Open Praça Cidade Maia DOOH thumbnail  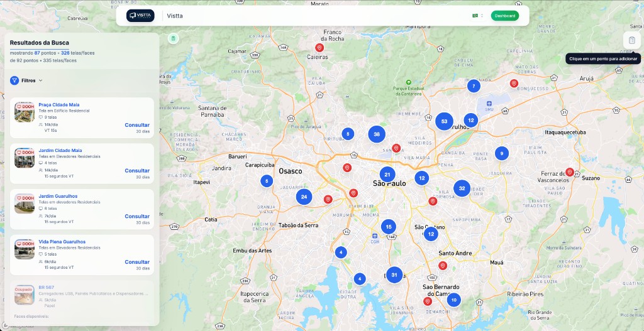[25, 112]
